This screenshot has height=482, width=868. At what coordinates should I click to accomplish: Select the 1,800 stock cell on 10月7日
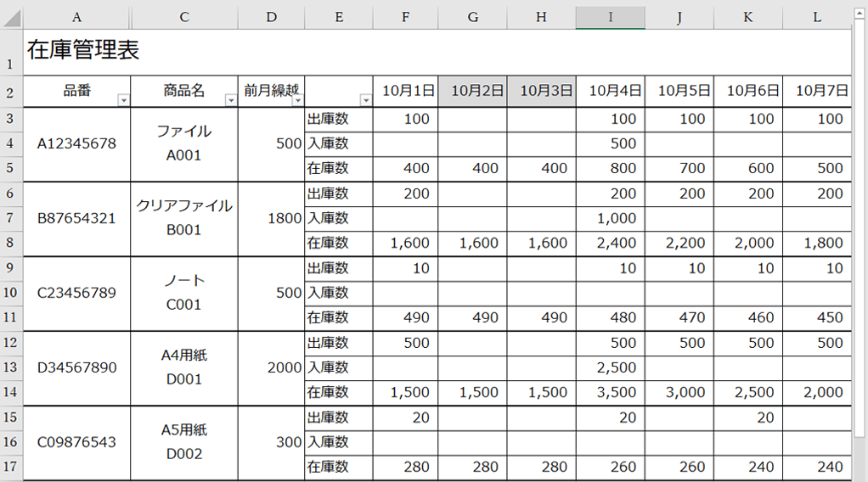pyautogui.click(x=817, y=244)
